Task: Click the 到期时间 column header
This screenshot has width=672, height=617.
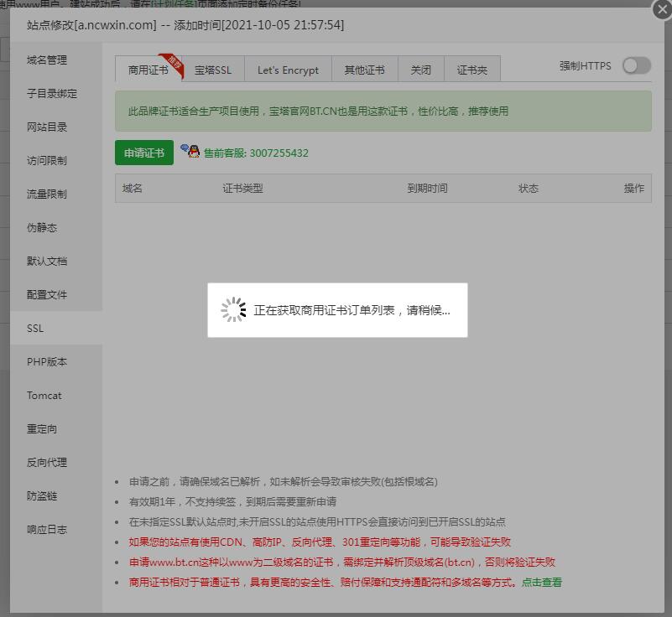Action: click(x=427, y=189)
